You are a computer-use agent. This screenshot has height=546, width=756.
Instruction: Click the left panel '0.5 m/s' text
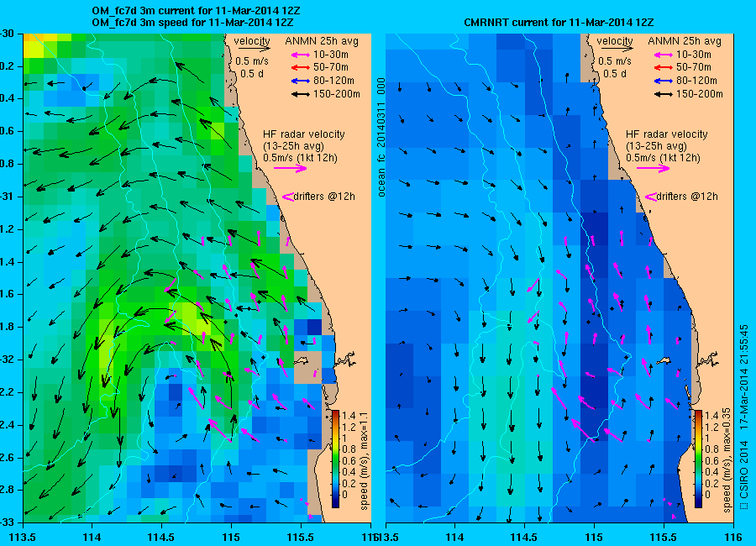pos(252,61)
